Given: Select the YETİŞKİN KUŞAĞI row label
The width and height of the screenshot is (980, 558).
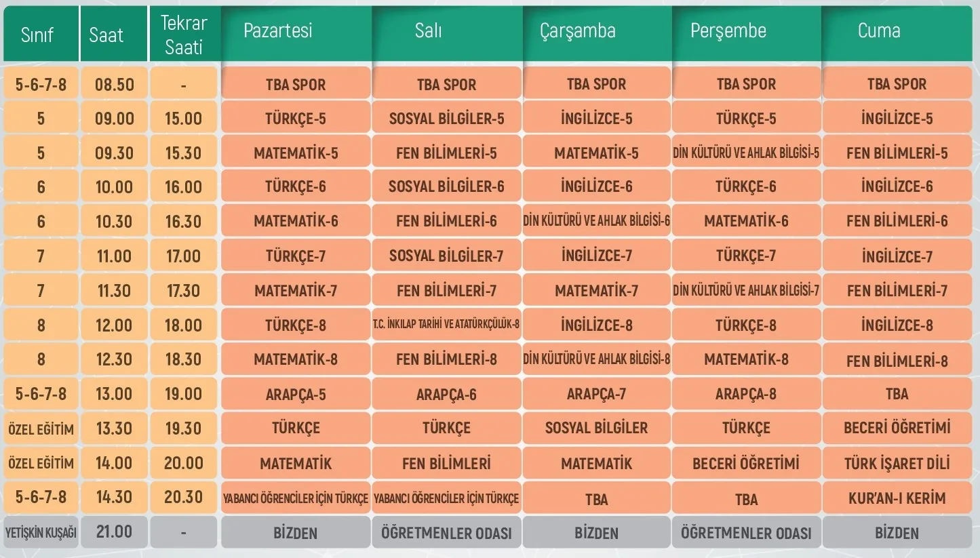Looking at the screenshot, I should (41, 533).
